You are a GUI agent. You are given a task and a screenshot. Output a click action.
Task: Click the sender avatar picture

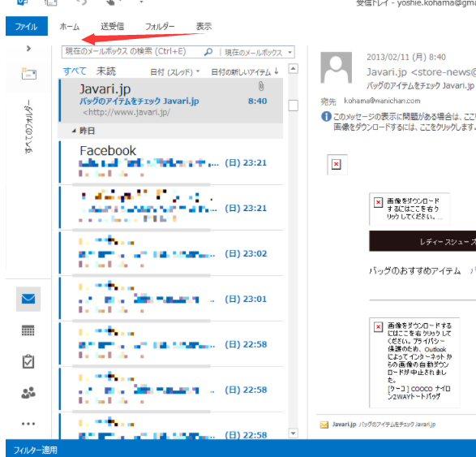click(336, 67)
